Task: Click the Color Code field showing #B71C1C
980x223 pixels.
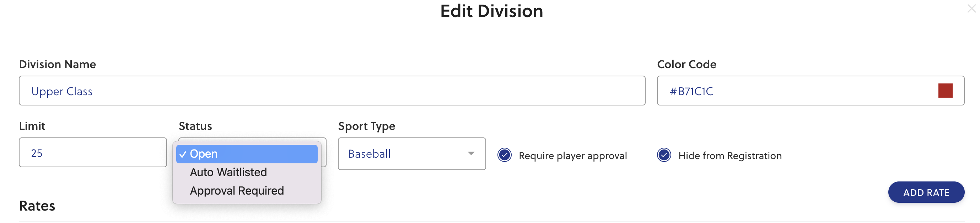Action: click(799, 91)
